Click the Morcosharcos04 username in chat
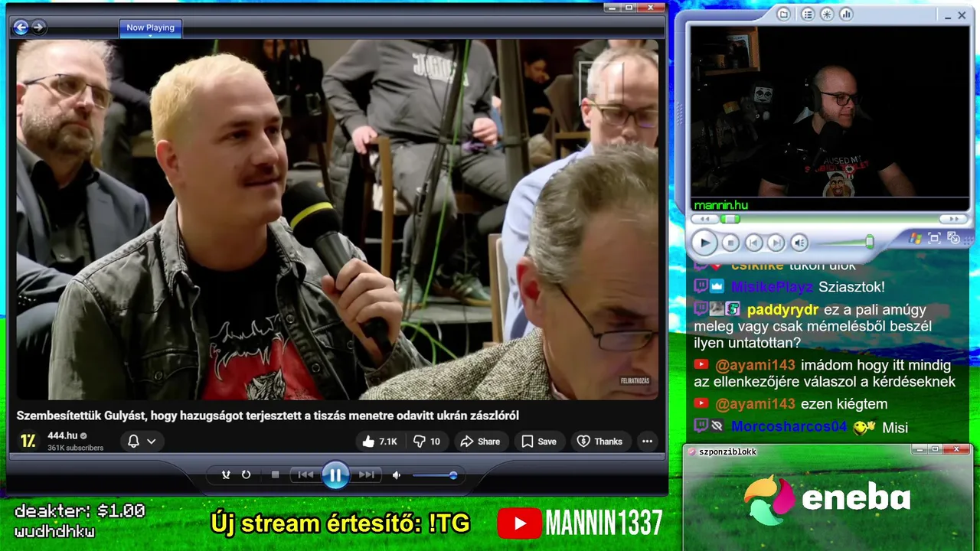 tap(789, 427)
